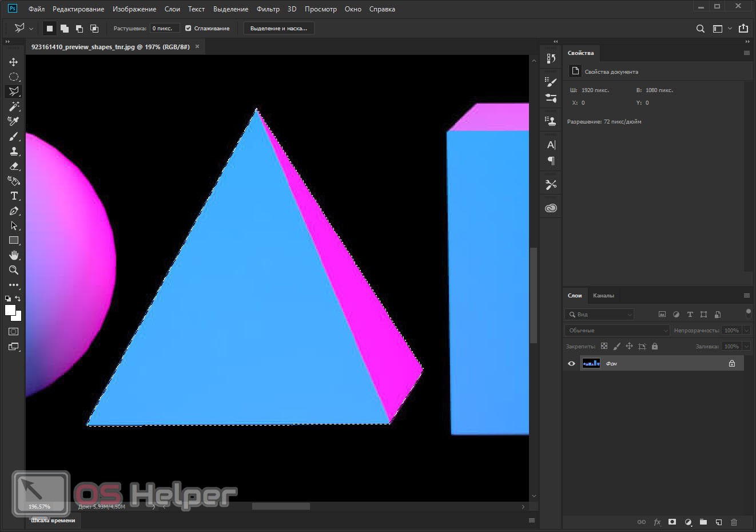Open the Непрозрачность opacity slider arrow
Image resolution: width=756 pixels, height=532 pixels.
[x=746, y=330]
